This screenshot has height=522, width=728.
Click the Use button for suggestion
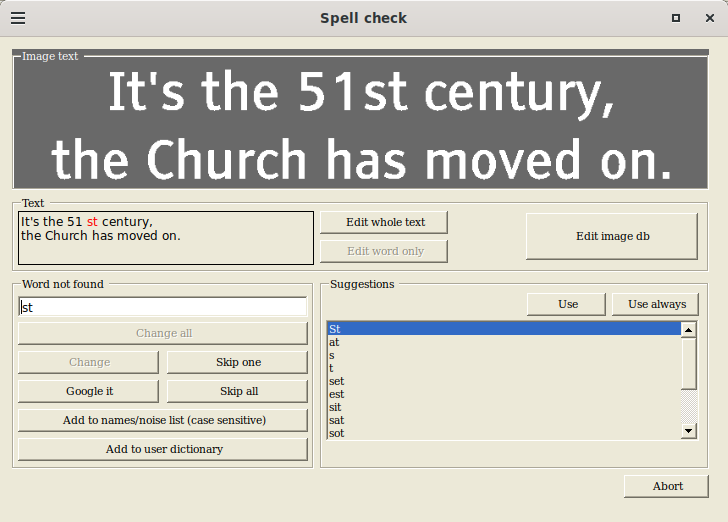[566, 304]
